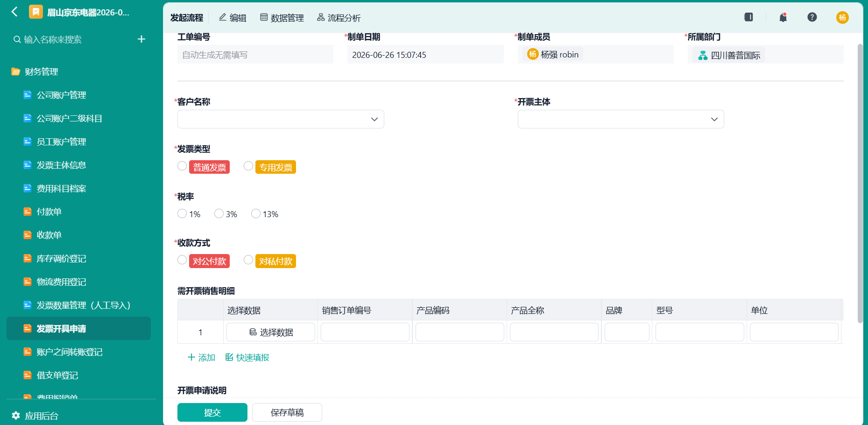Open the 开票主体 dropdown
This screenshot has height=425, width=868.
tap(621, 119)
